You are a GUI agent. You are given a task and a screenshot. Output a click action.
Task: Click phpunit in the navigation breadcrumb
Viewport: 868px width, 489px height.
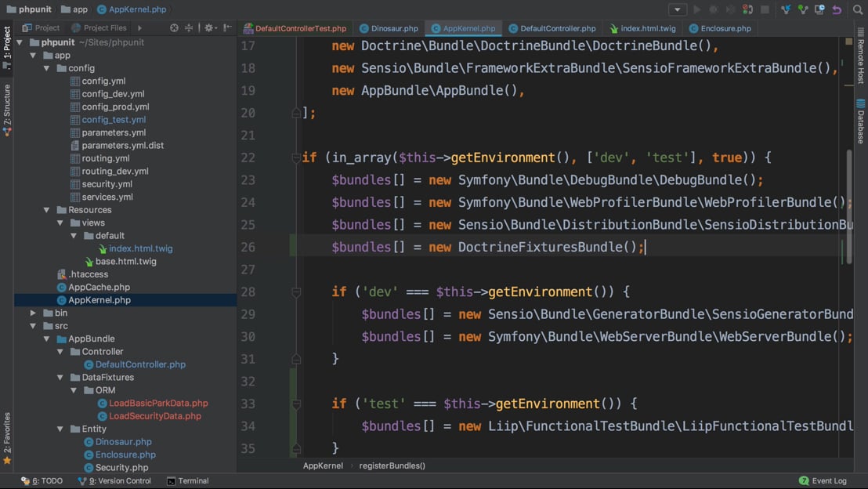(29, 9)
